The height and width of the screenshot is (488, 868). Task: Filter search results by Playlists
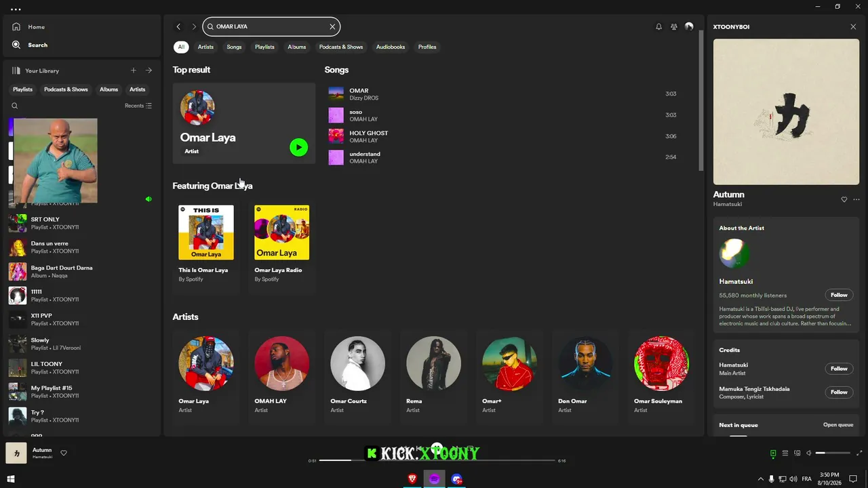tap(264, 47)
